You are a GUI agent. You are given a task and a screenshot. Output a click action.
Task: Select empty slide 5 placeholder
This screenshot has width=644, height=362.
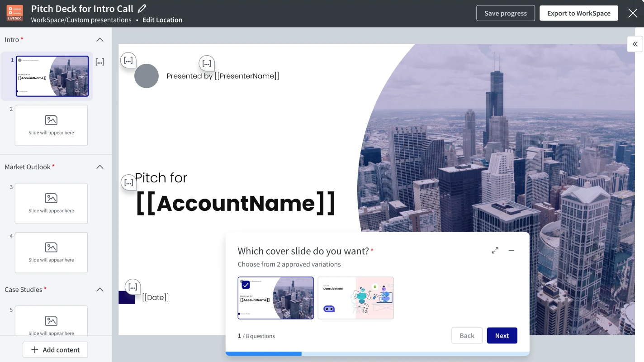[51, 321]
